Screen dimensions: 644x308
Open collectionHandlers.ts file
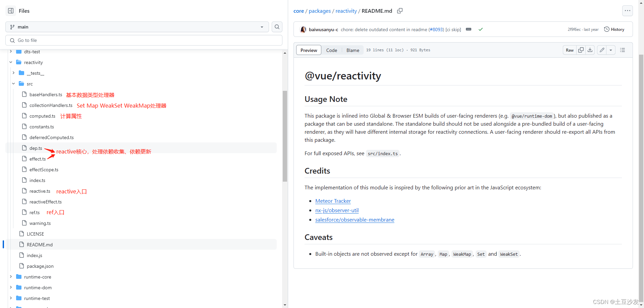point(51,105)
